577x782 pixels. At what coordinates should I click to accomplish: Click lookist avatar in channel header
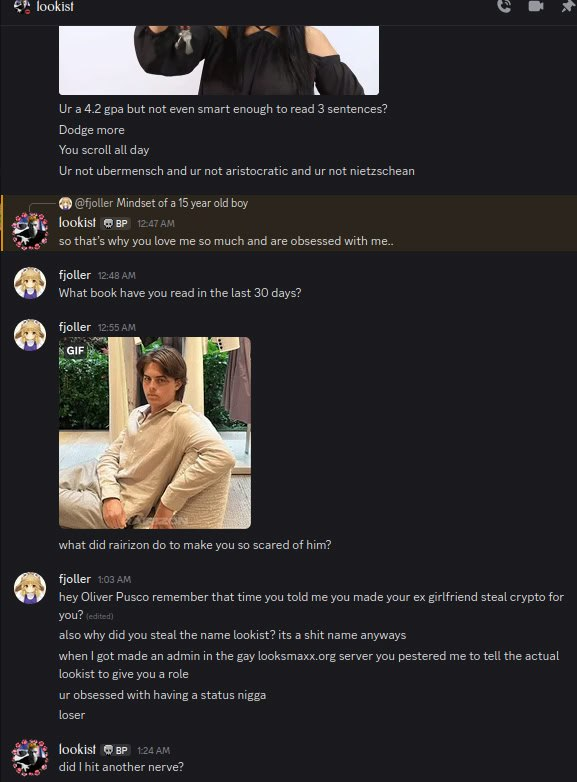(21, 6)
